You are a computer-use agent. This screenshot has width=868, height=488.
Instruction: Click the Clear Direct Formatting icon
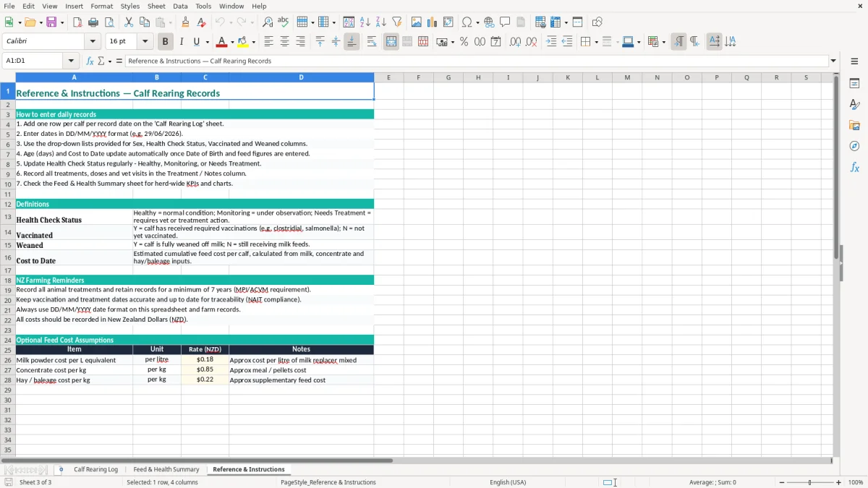[x=201, y=22]
